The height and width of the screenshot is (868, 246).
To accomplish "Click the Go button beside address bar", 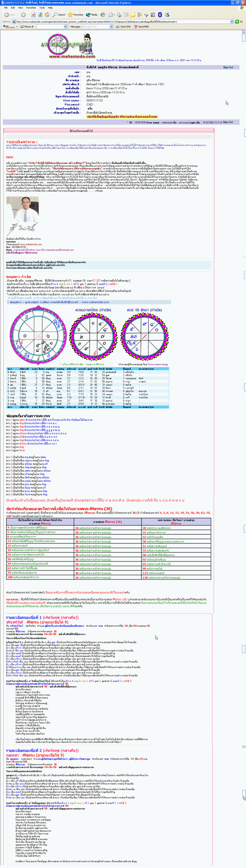I will pos(239,21).
